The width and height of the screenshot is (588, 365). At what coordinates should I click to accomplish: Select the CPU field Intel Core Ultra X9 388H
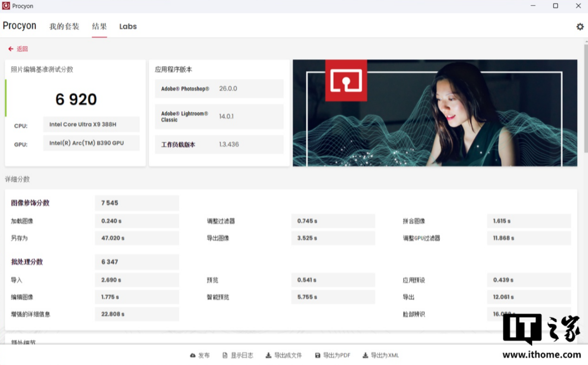(91, 125)
